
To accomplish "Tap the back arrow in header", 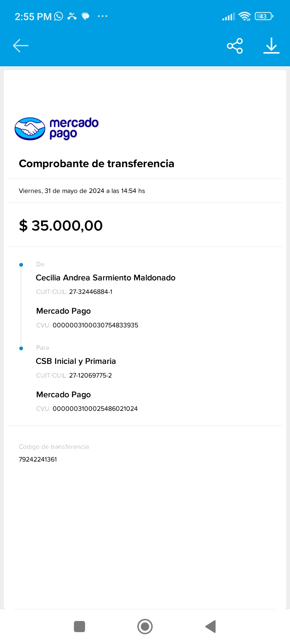I will (x=21, y=46).
